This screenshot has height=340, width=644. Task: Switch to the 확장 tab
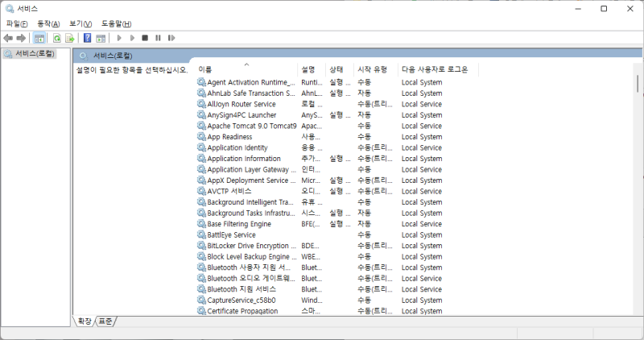85,321
